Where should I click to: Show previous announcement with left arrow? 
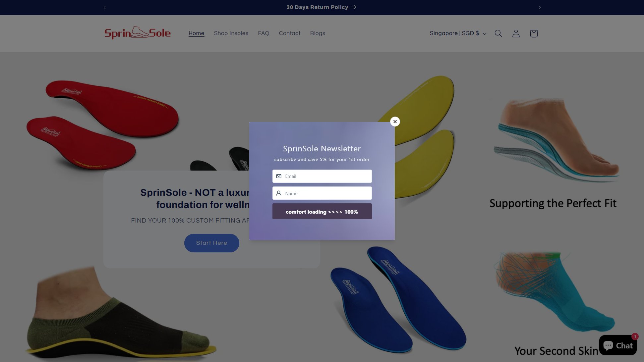coord(105,7)
